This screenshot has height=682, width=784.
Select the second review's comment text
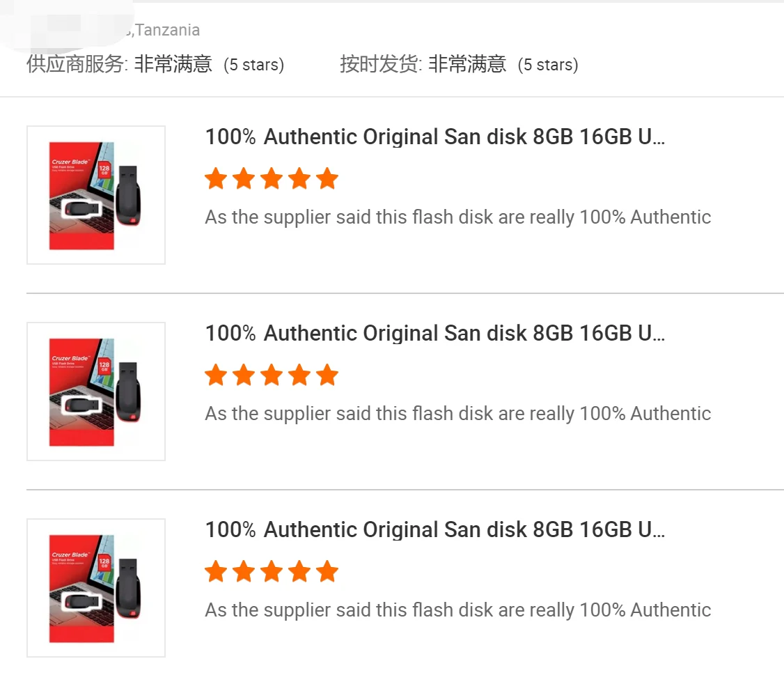point(457,414)
